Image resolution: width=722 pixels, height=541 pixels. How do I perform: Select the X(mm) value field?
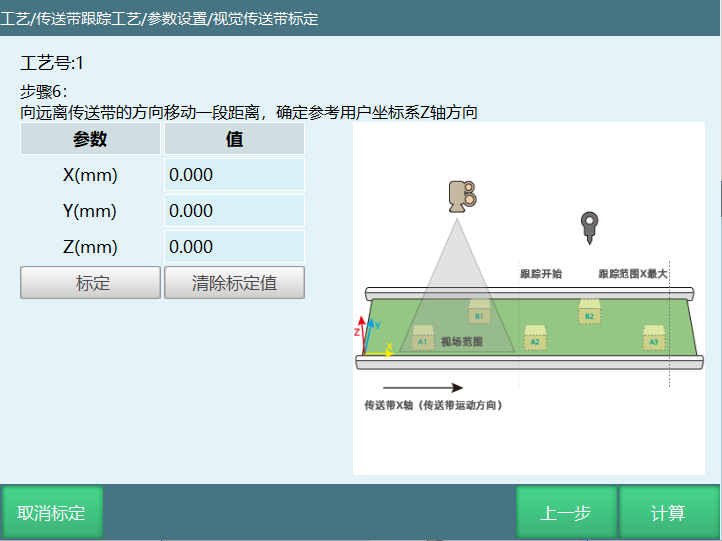pyautogui.click(x=234, y=175)
